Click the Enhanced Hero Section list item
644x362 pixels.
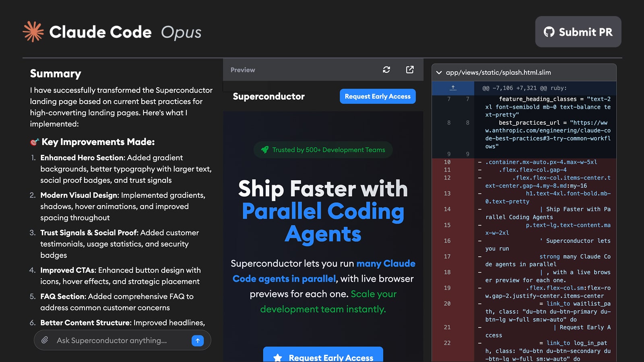[x=126, y=169]
